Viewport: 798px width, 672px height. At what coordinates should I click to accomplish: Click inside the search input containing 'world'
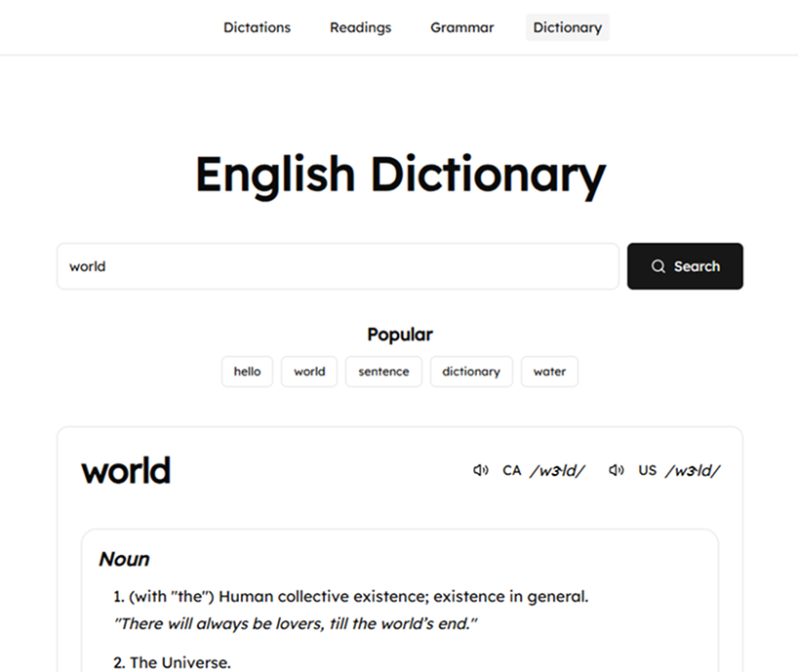pyautogui.click(x=337, y=265)
